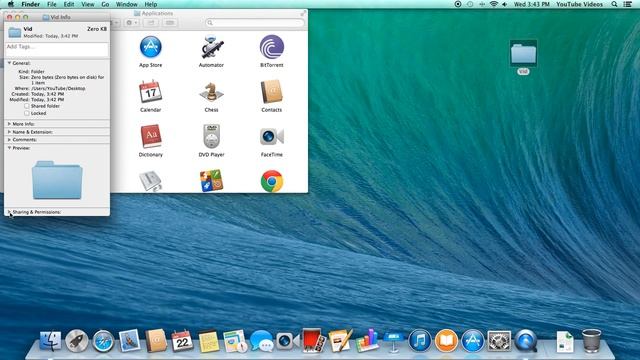Viewport: 640px width, 360px height.
Task: Collapse the General section
Action: coord(9,63)
